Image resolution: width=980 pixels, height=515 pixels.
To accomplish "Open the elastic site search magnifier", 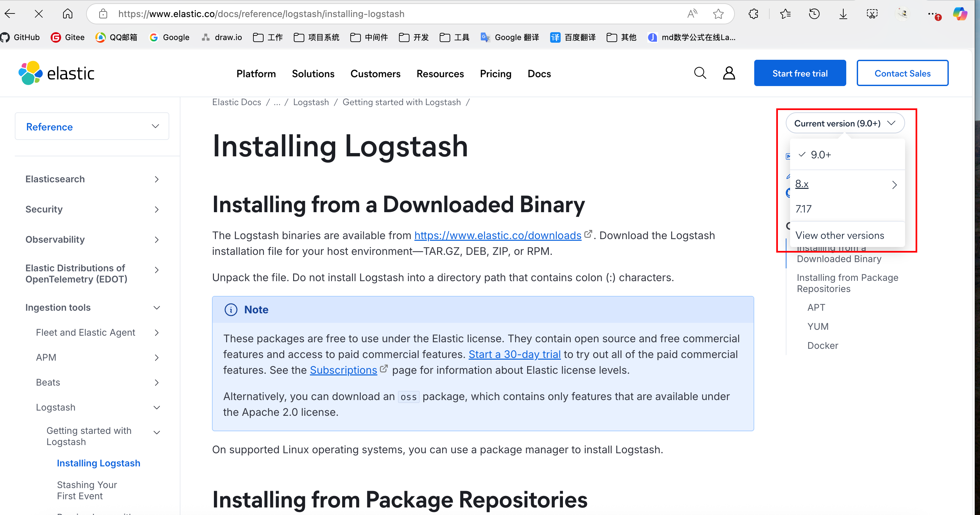I will 700,73.
